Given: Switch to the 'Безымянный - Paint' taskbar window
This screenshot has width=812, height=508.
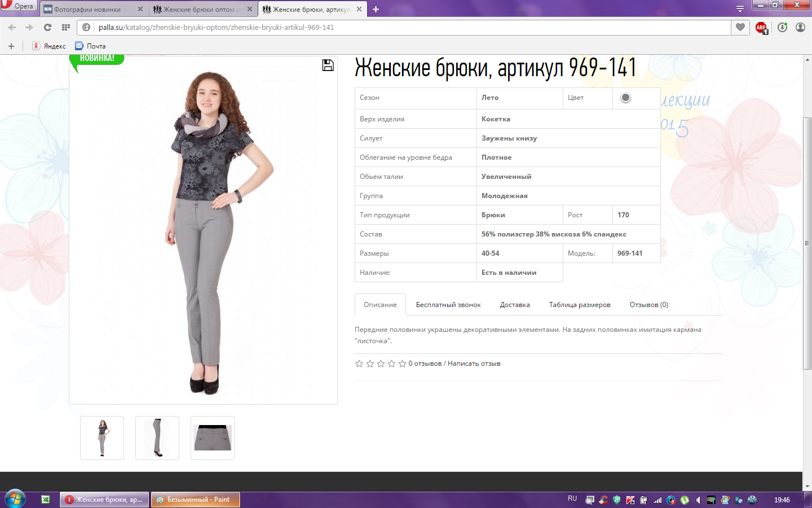Looking at the screenshot, I should 195,500.
